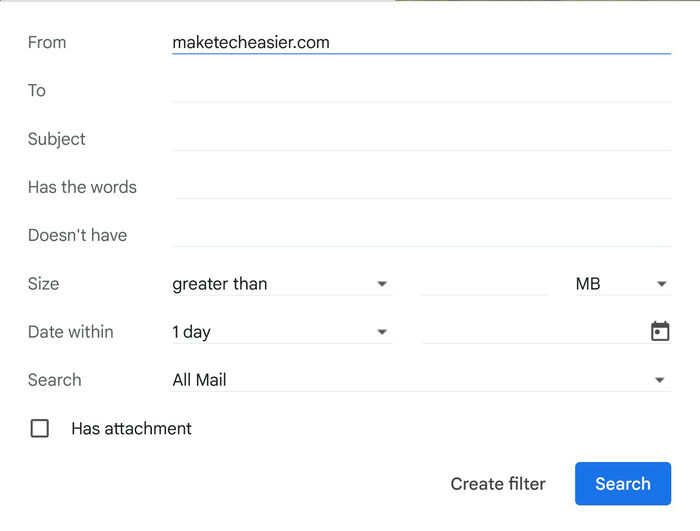Screen dimensions: 700x531
Task: Click the size value input field
Action: (483, 284)
